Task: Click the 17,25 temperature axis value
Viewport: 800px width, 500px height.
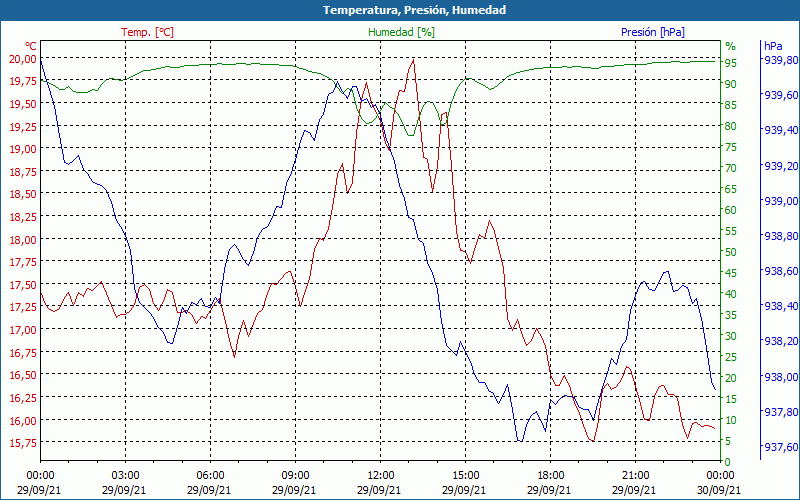Action: click(x=22, y=308)
